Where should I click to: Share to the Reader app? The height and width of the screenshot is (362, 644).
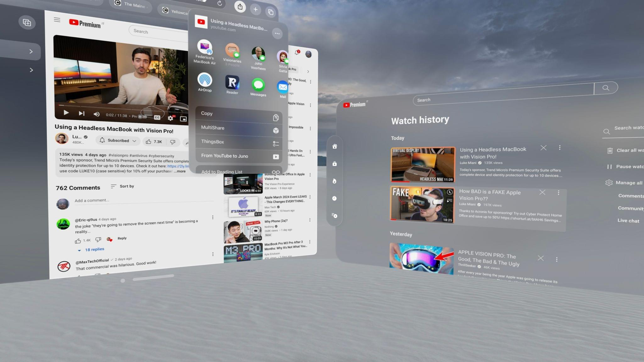pos(232,85)
